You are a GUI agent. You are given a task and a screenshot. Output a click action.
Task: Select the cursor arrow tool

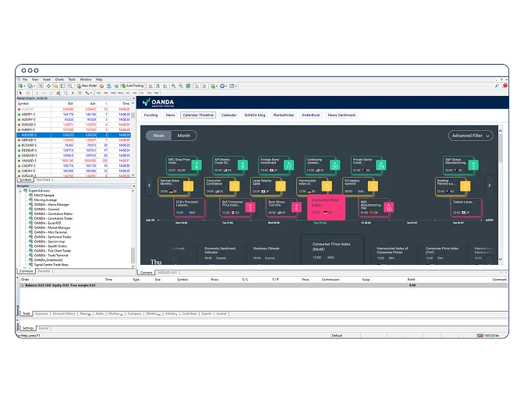pos(20,93)
